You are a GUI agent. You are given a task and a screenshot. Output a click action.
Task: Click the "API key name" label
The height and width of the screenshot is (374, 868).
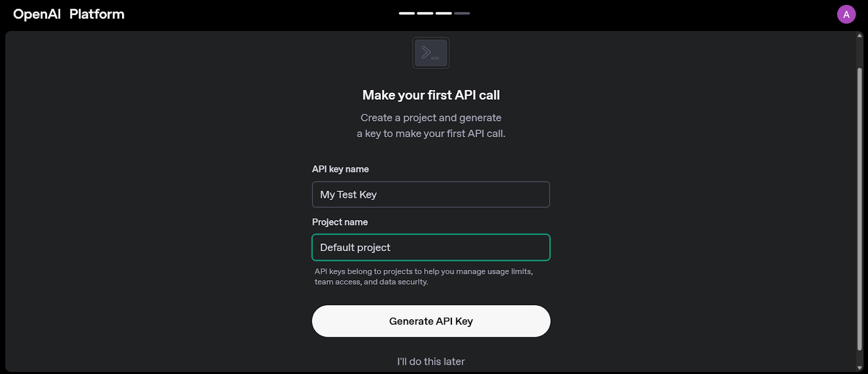340,169
